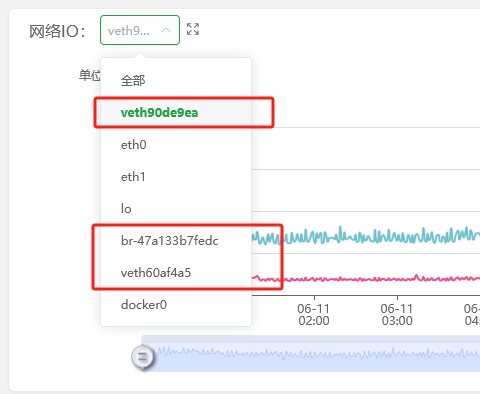Click the chart zoom slider handle

click(x=143, y=357)
